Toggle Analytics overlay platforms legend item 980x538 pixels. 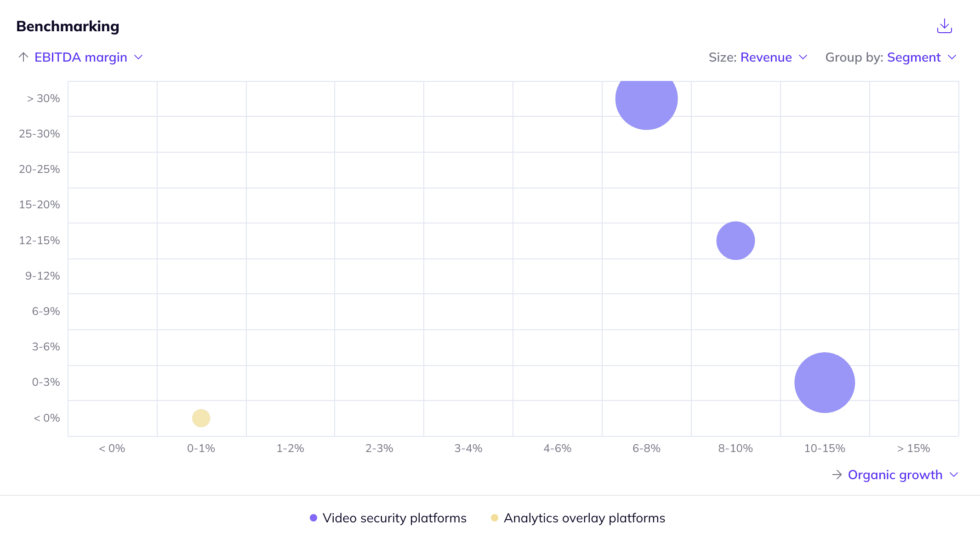point(584,518)
